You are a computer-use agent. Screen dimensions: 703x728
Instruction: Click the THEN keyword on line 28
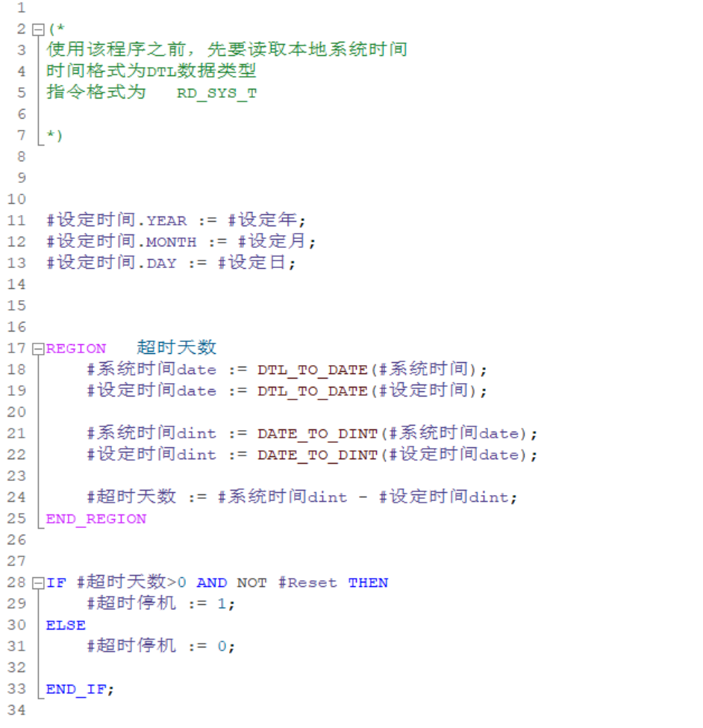tap(368, 583)
